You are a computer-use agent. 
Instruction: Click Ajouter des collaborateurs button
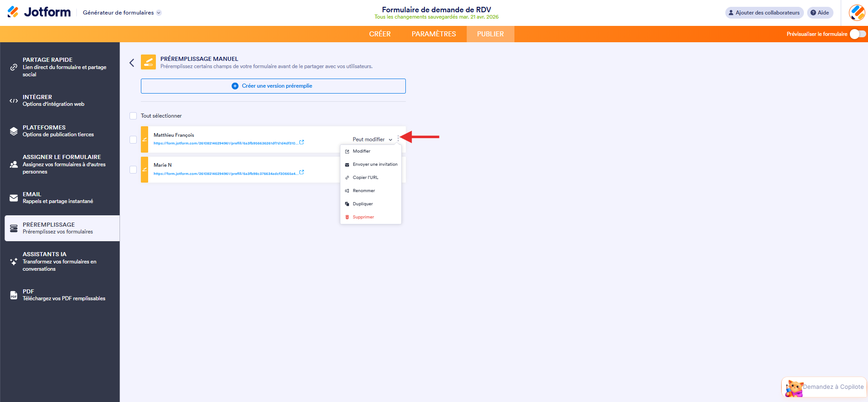pos(764,13)
